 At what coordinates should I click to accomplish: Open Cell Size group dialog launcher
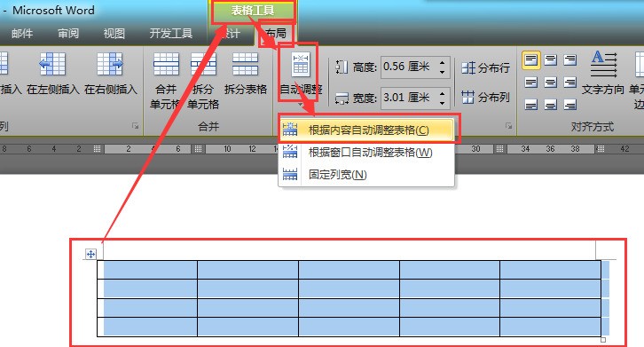click(x=508, y=126)
